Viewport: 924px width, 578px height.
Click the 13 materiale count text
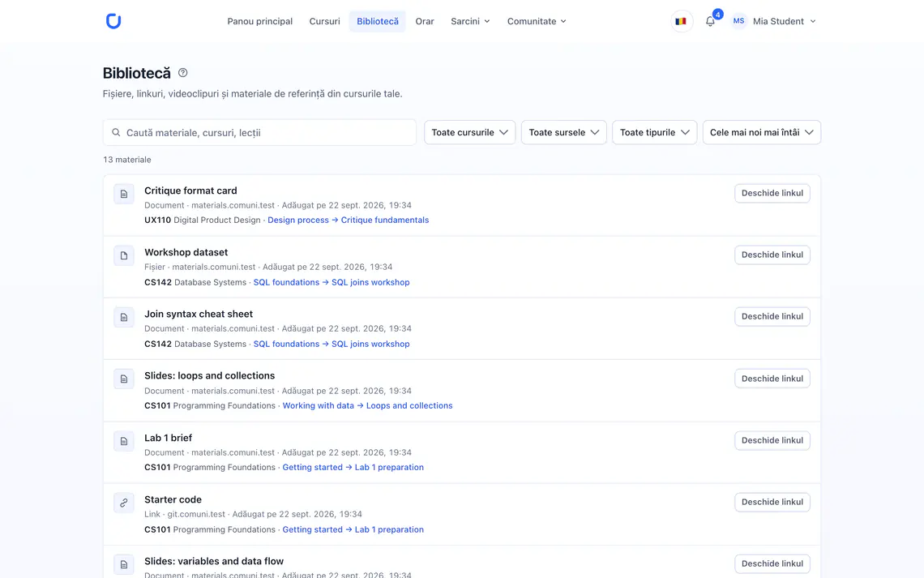coord(127,160)
